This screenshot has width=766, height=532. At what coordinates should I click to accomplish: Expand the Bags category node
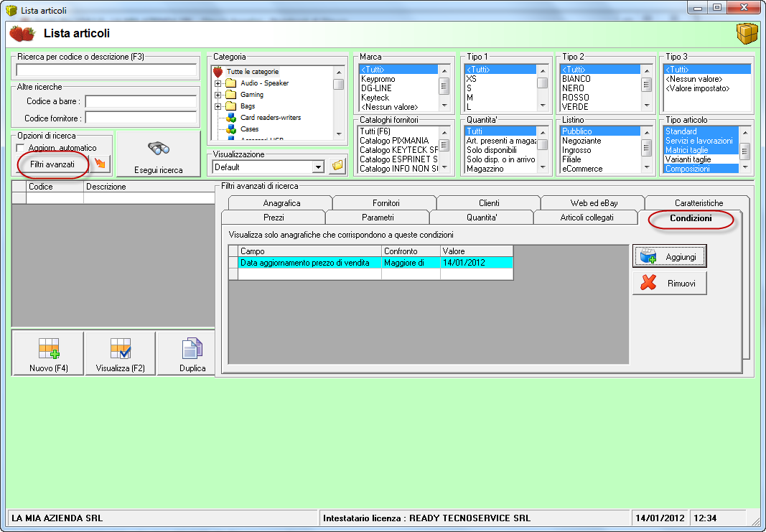click(x=218, y=106)
